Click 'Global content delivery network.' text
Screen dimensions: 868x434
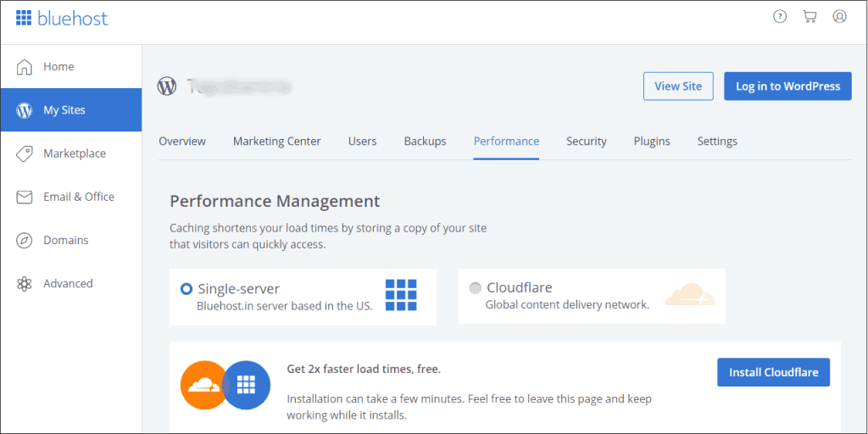(567, 304)
